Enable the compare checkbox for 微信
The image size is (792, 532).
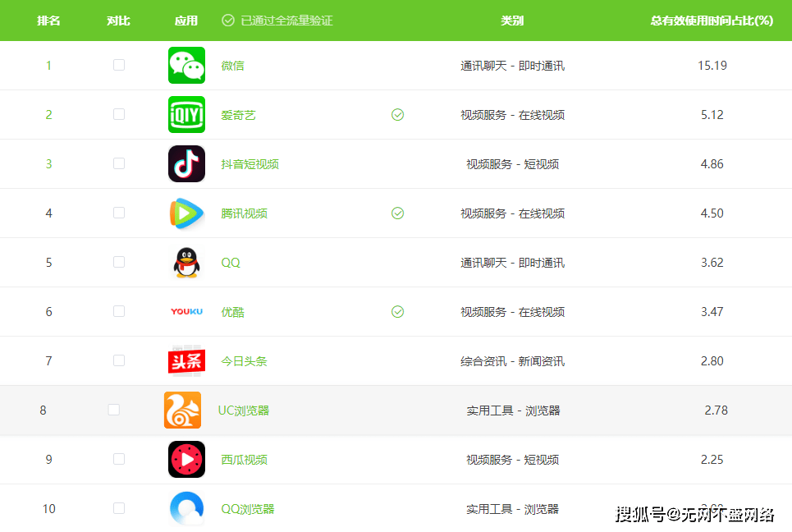point(118,65)
